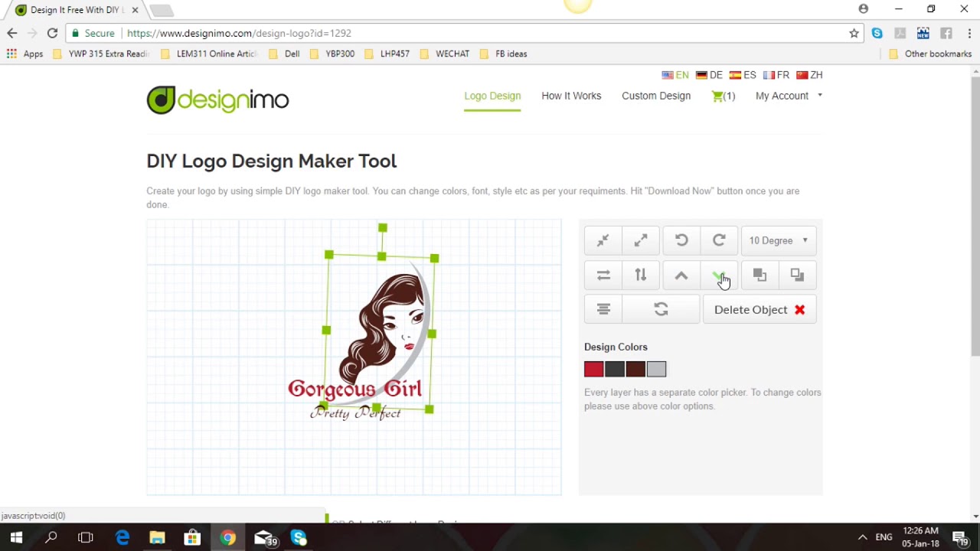Pick the dark gray design color swatch
Image resolution: width=980 pixels, height=551 pixels.
(615, 370)
